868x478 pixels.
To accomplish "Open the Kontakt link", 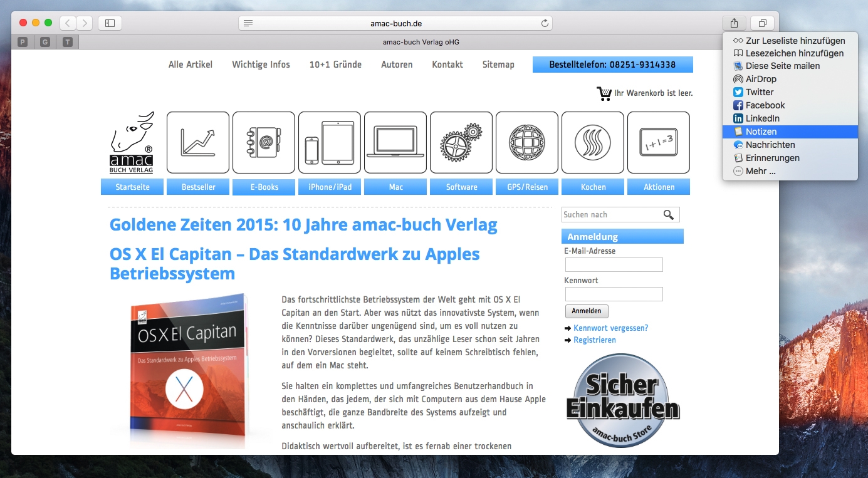I will point(447,65).
